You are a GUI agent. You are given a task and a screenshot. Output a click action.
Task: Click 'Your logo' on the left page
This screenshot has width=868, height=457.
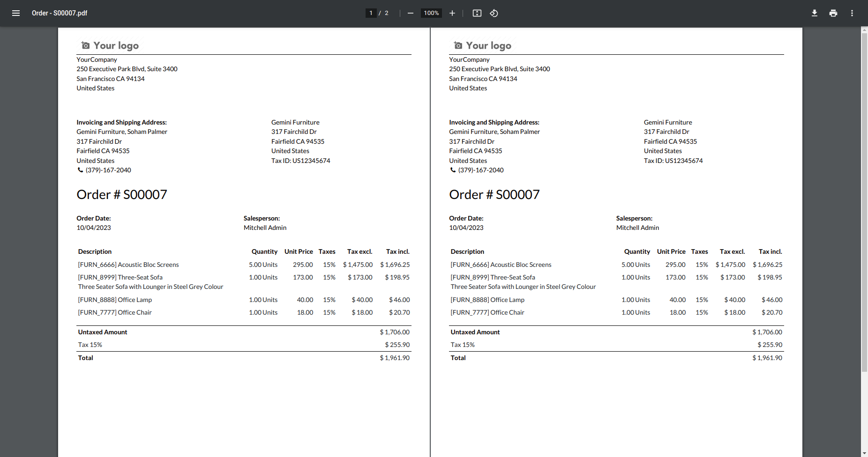(116, 45)
